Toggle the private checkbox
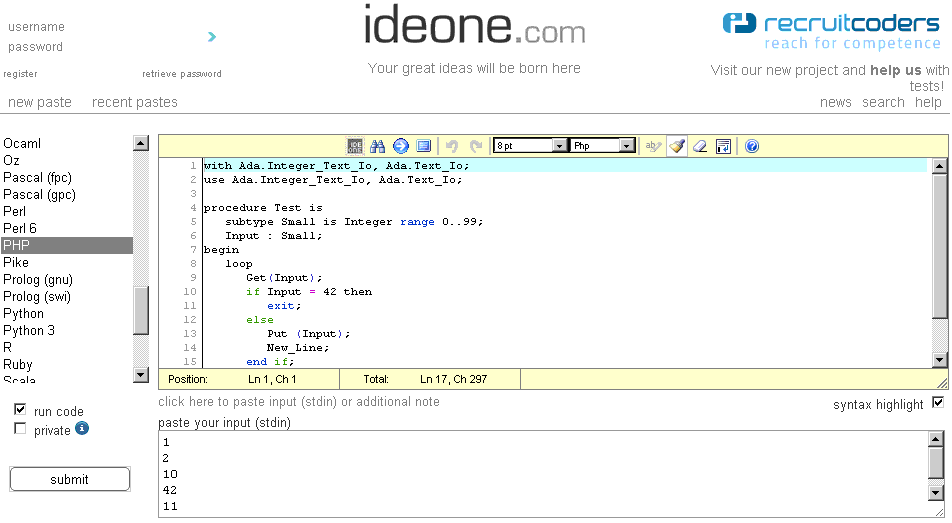The width and height of the screenshot is (952, 523). 20,429
